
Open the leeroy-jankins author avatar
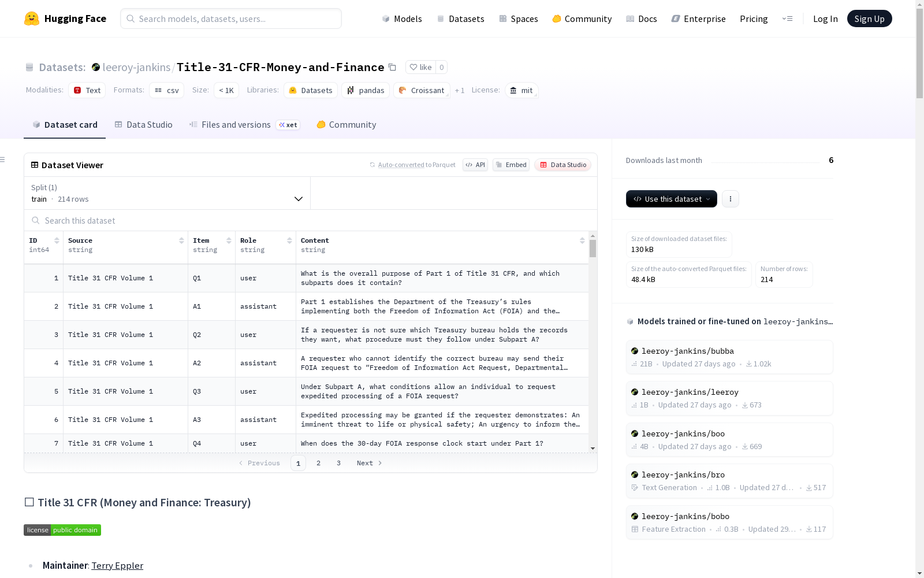pos(96,67)
